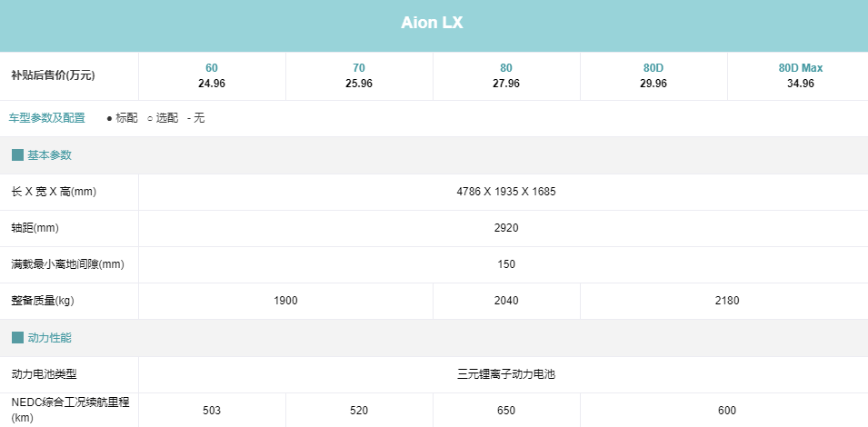Click the 补贴后售价(万元) row label
868x427 pixels.
(x=53, y=75)
